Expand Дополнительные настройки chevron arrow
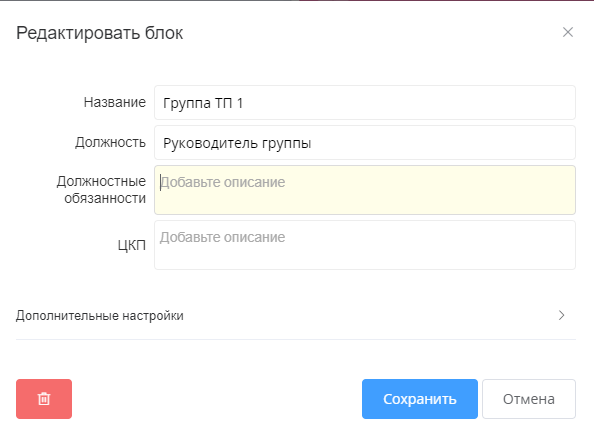Viewport: 594px width, 437px height. [x=561, y=315]
